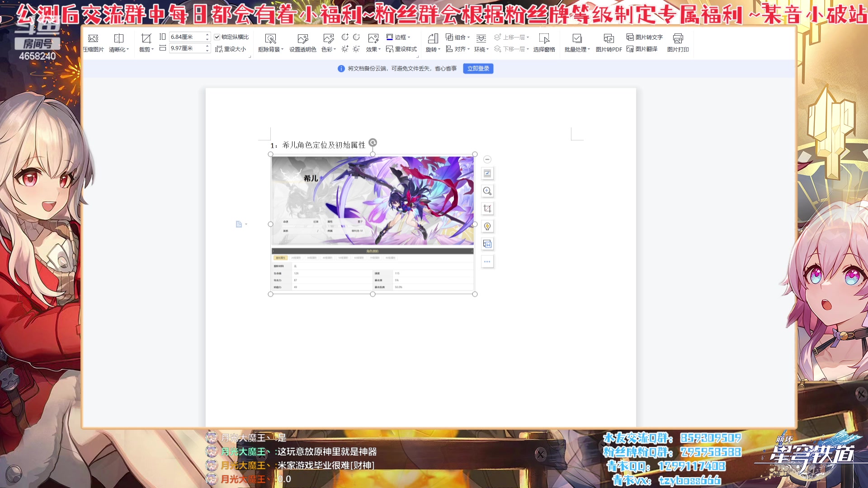
Task: Open the 对齐 align dropdown
Action: 458,49
